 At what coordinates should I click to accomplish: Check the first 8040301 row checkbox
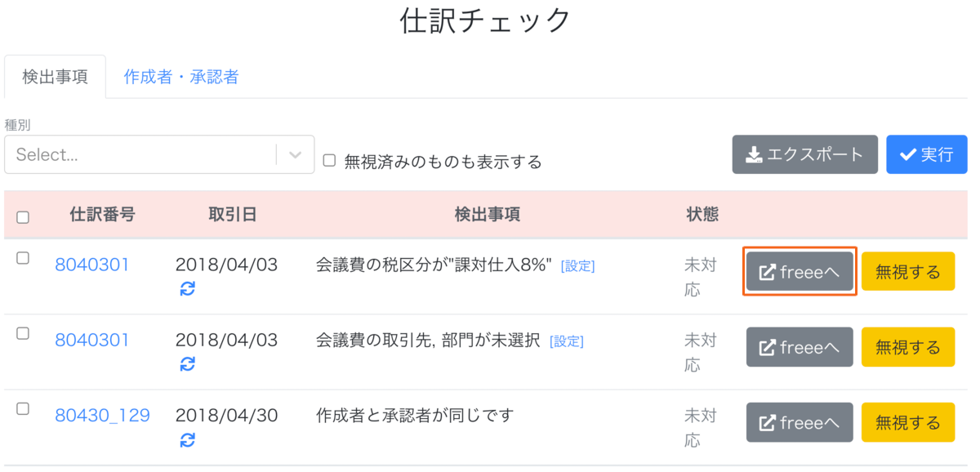23,258
